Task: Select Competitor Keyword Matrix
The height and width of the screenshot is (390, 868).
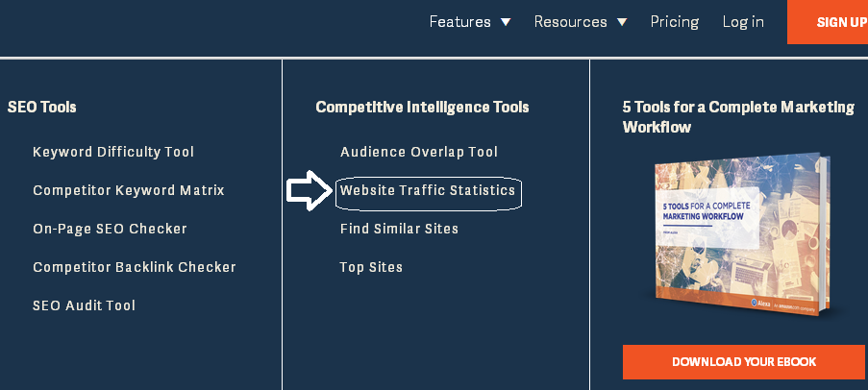Action: pos(129,190)
